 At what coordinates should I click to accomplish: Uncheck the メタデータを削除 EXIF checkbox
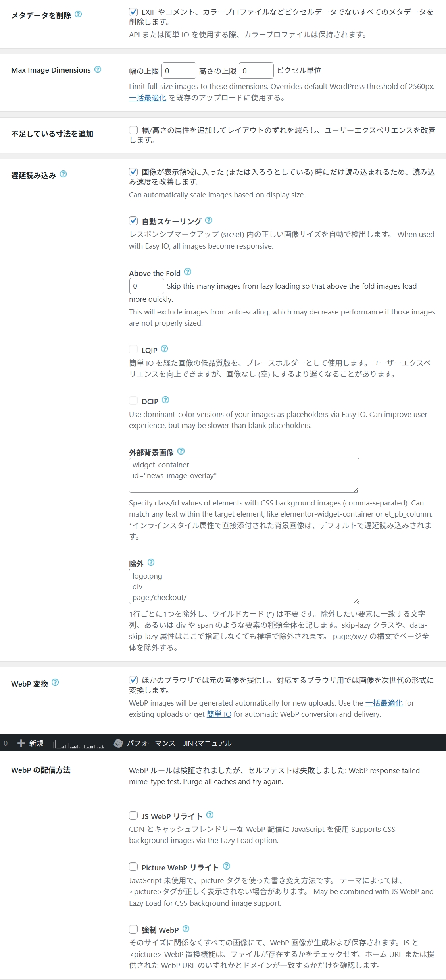(x=133, y=12)
